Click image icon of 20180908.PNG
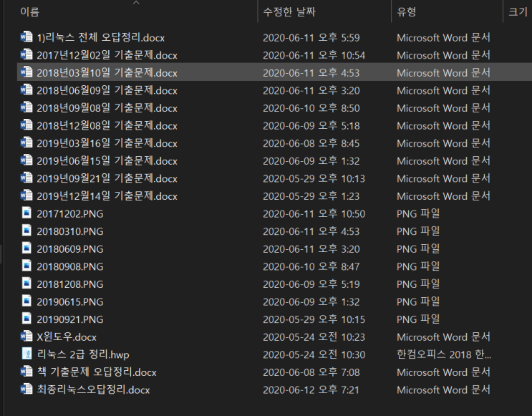532x416 pixels. pyautogui.click(x=26, y=266)
